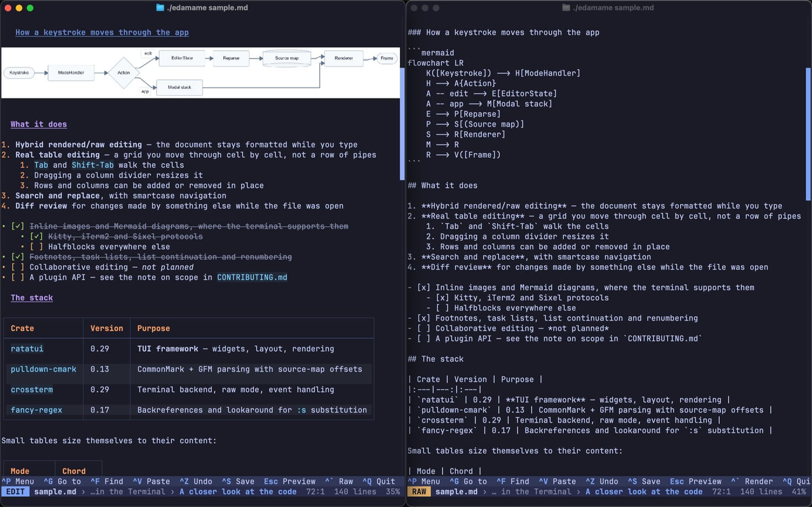Image resolution: width=812 pixels, height=507 pixels.
Task: Click ^F Find in right window
Action: [x=513, y=482]
